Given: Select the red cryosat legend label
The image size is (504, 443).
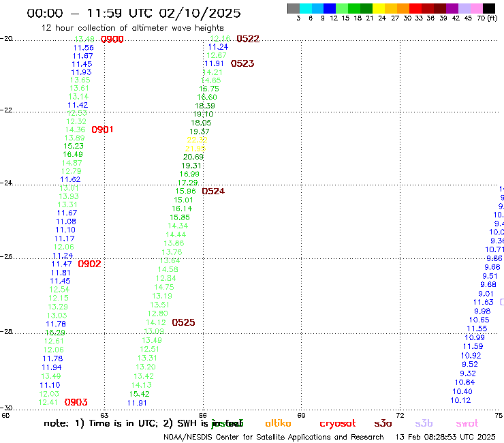Looking at the screenshot, I should (x=338, y=423).
